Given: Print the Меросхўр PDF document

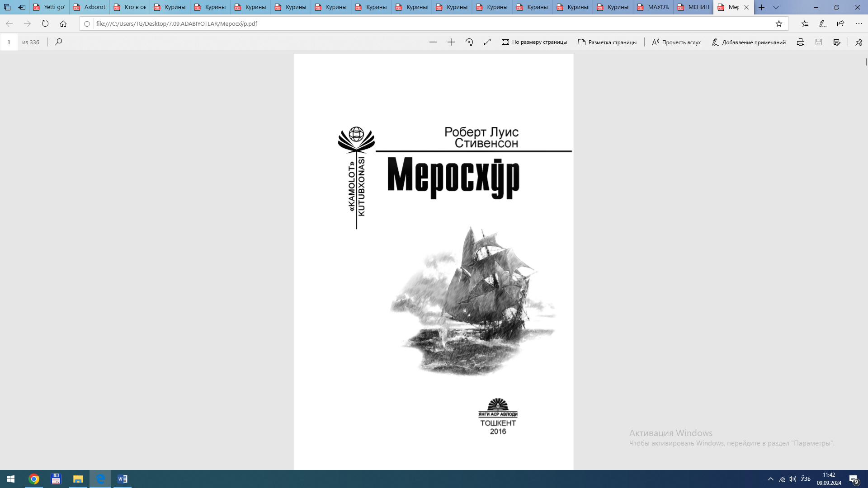Looking at the screenshot, I should [801, 42].
